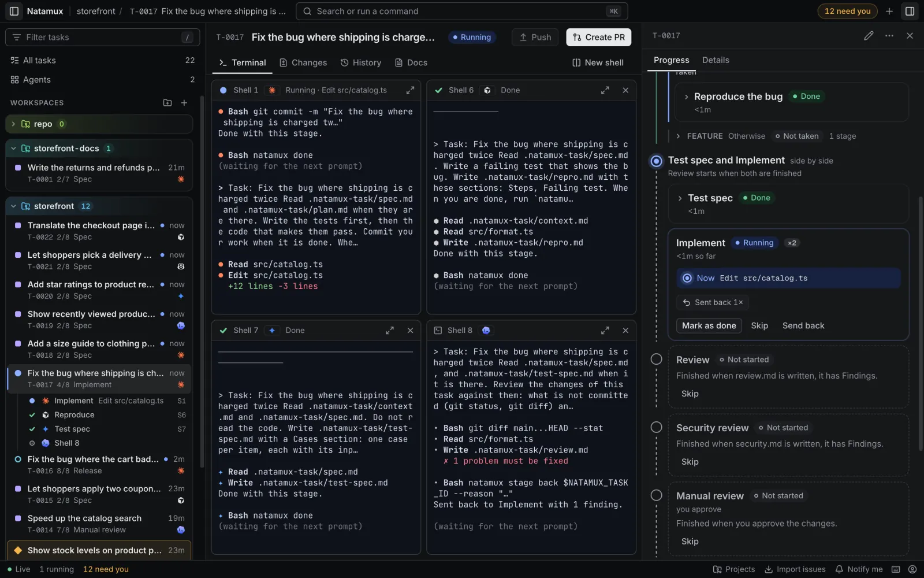Expand the Test spec stage

coord(680,198)
